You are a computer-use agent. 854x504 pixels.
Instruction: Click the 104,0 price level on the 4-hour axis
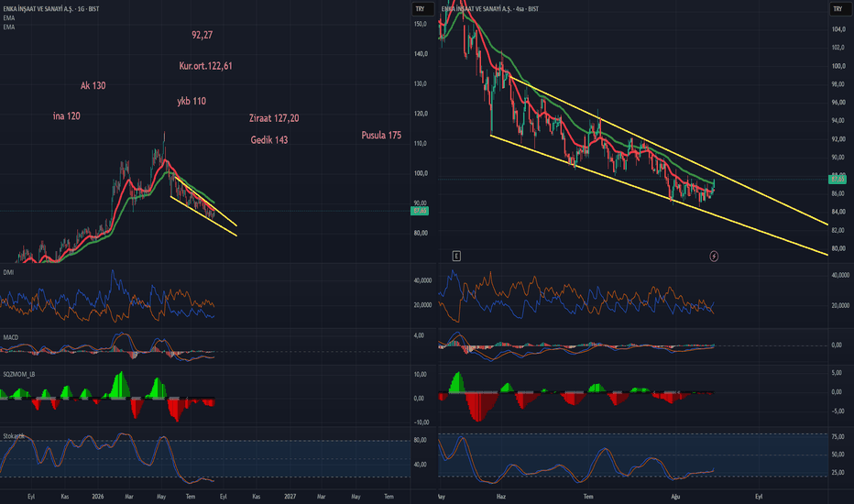point(838,29)
